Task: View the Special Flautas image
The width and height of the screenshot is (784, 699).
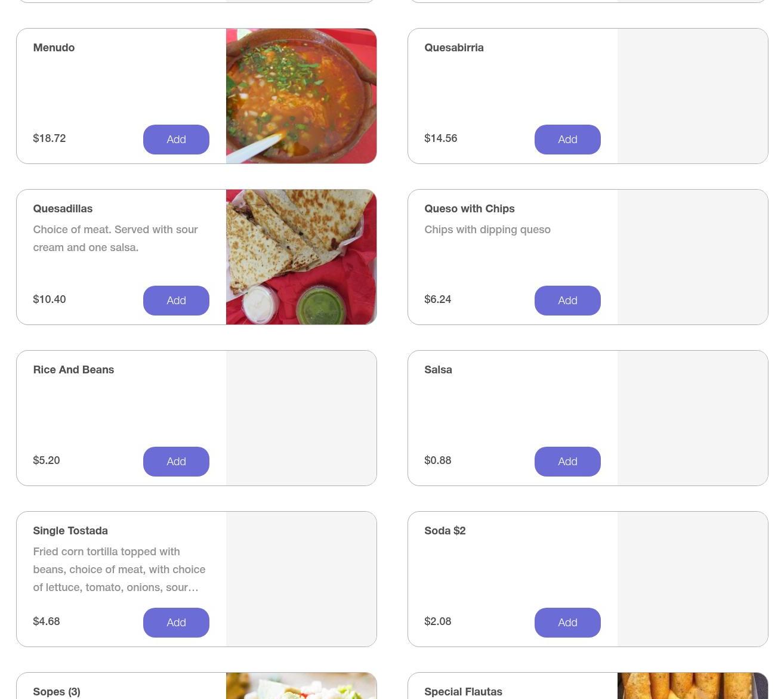Action: coord(693,686)
